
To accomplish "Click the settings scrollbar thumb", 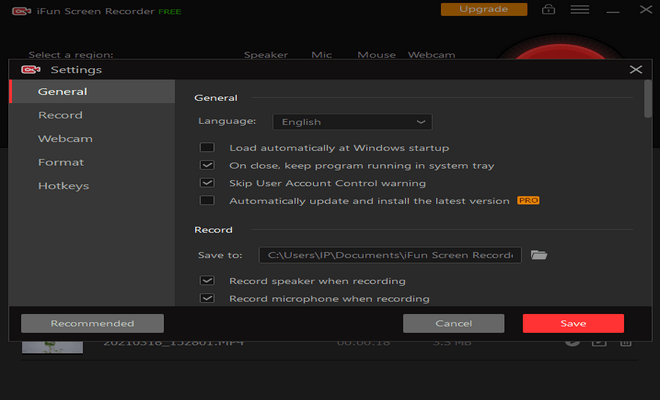I will tap(648, 99).
